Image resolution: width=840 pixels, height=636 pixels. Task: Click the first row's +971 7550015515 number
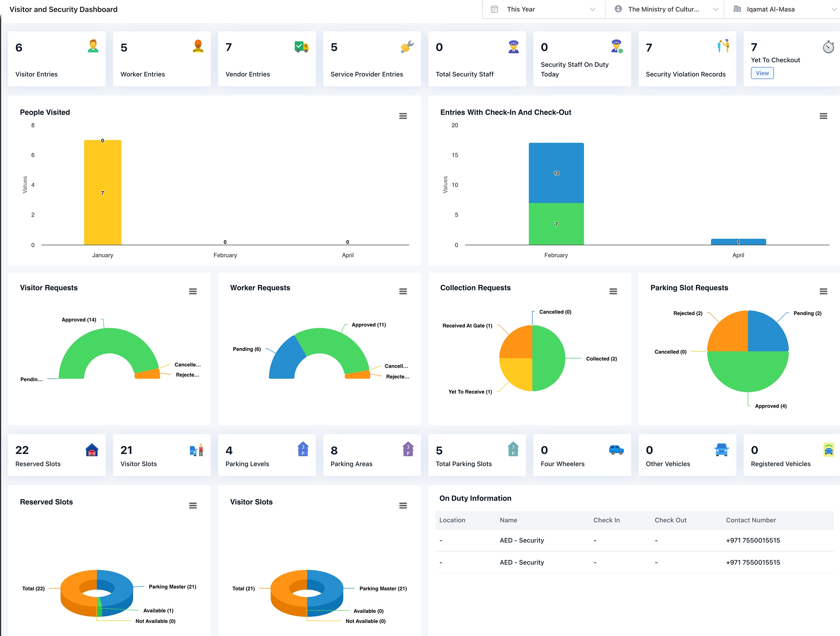(x=753, y=540)
